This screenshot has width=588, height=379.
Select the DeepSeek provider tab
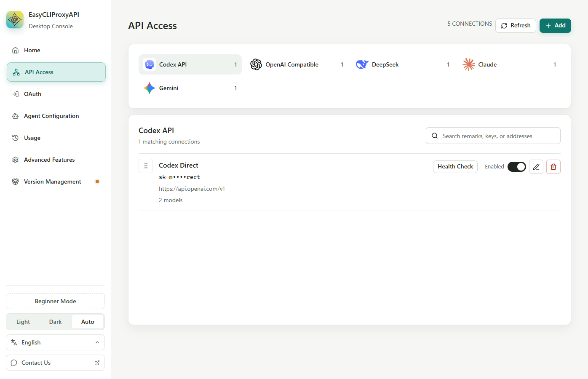pyautogui.click(x=403, y=64)
